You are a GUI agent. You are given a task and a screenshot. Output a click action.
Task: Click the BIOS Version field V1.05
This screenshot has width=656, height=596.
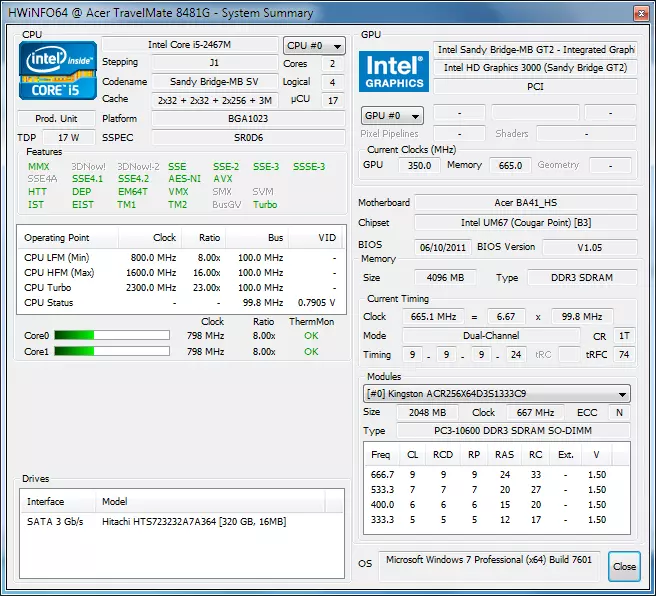coord(589,247)
